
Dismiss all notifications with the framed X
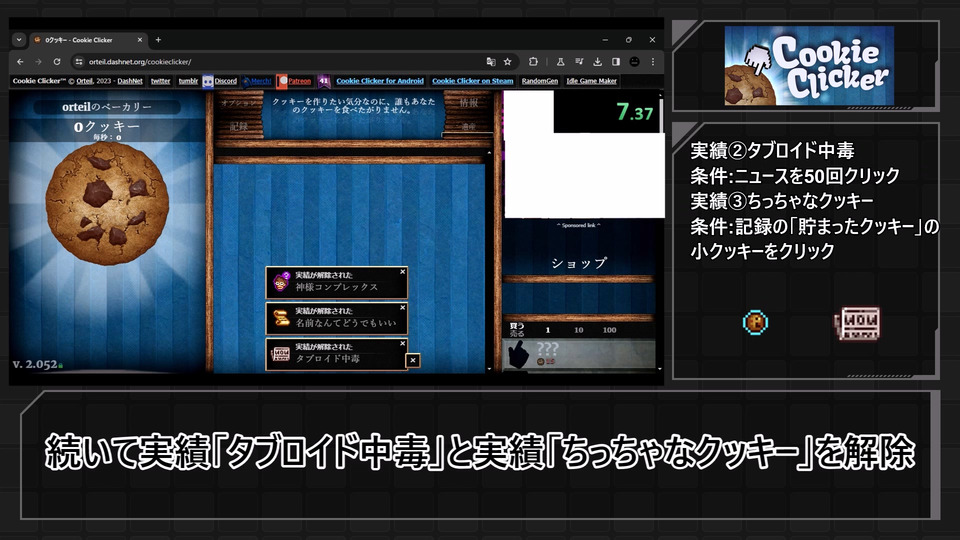413,361
